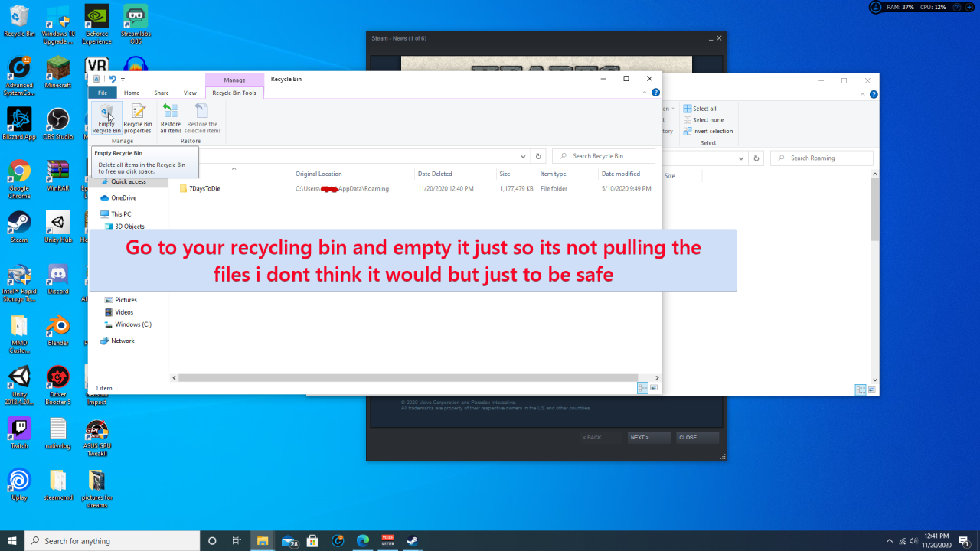Open the Customize Quick Access Toolbar dropdown

tap(122, 79)
